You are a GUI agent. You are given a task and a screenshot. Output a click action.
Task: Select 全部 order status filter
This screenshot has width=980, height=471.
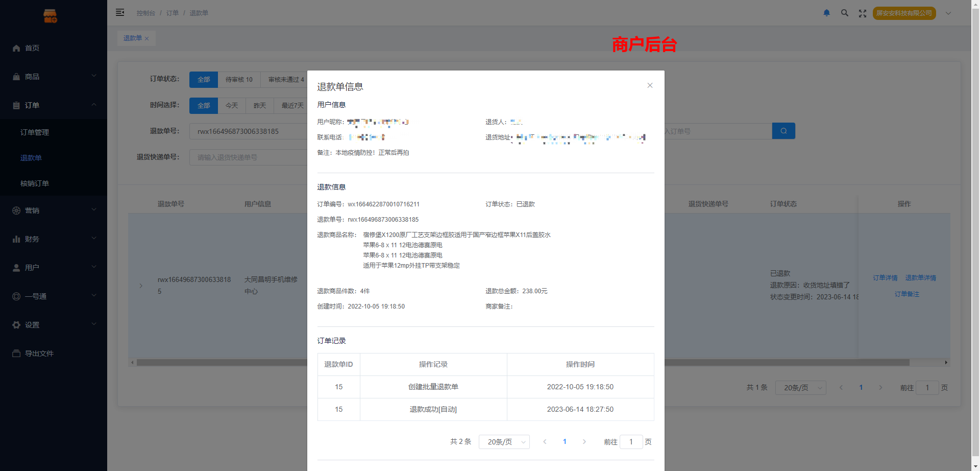pyautogui.click(x=204, y=80)
